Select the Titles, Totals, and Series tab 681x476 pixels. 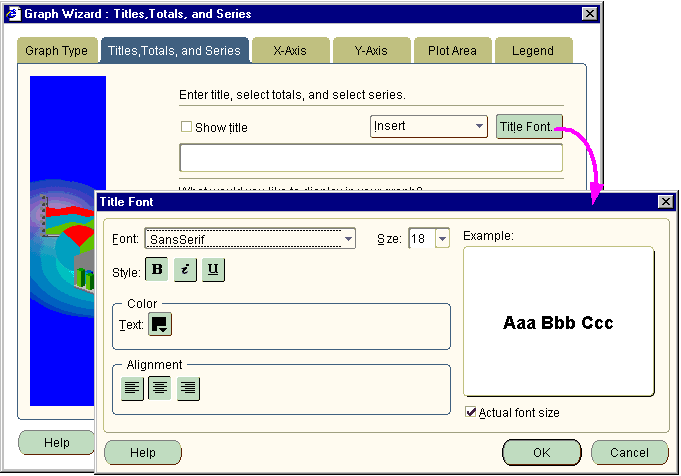click(174, 50)
